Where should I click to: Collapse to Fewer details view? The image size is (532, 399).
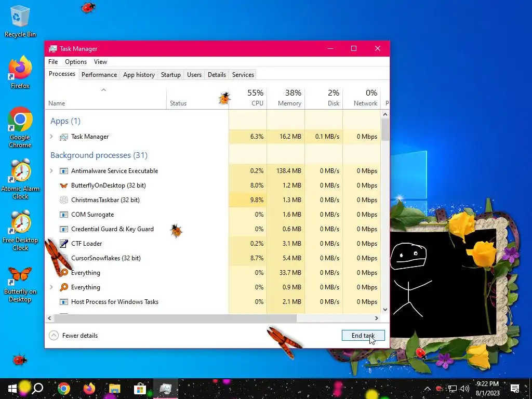pyautogui.click(x=73, y=336)
